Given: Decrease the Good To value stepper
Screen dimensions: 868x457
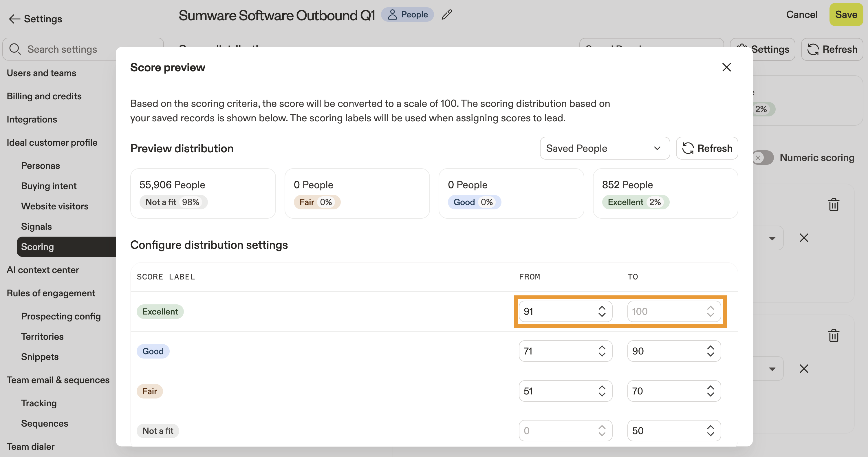Looking at the screenshot, I should [x=710, y=354].
